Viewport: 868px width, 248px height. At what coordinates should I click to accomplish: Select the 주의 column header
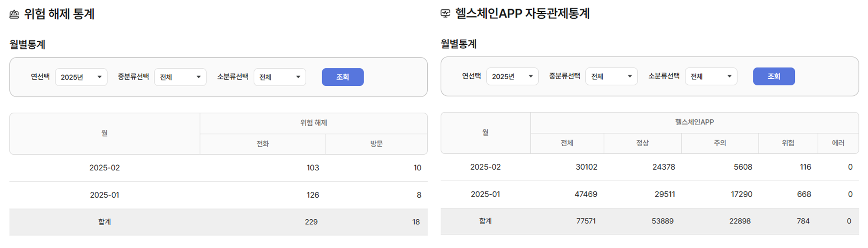[720, 143]
